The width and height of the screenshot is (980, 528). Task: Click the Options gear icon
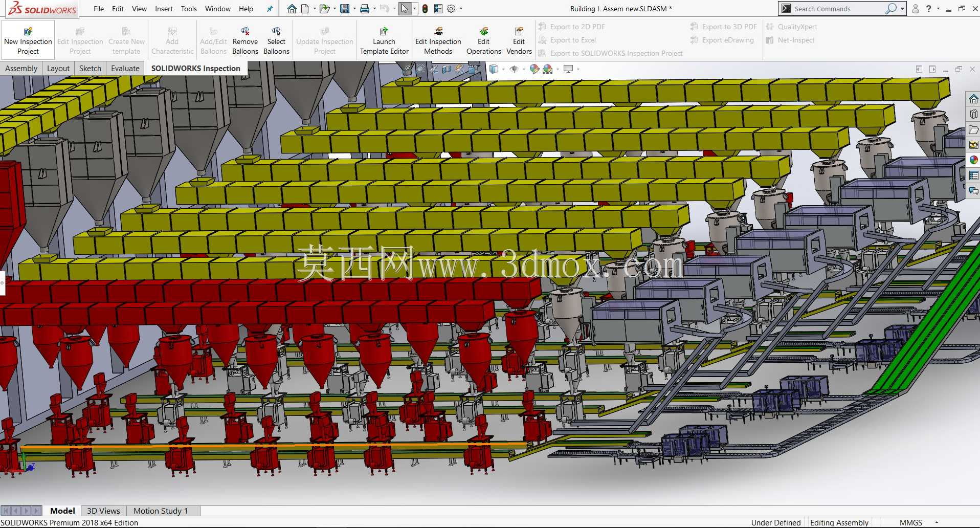coord(451,9)
